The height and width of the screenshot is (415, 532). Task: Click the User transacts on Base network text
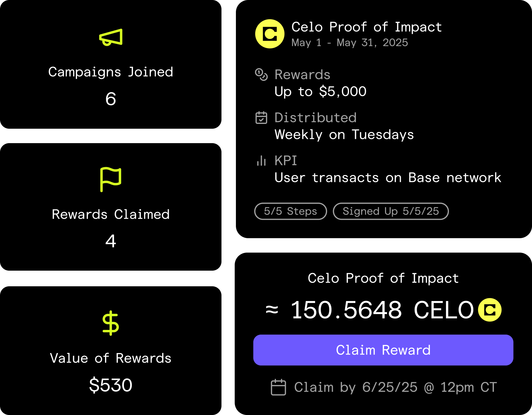point(388,178)
